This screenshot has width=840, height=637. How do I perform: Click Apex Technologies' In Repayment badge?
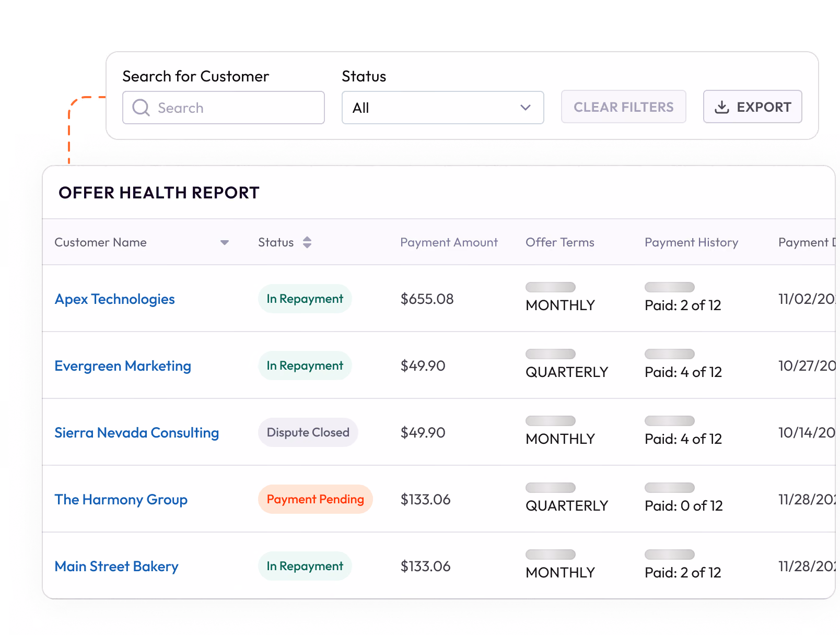305,299
